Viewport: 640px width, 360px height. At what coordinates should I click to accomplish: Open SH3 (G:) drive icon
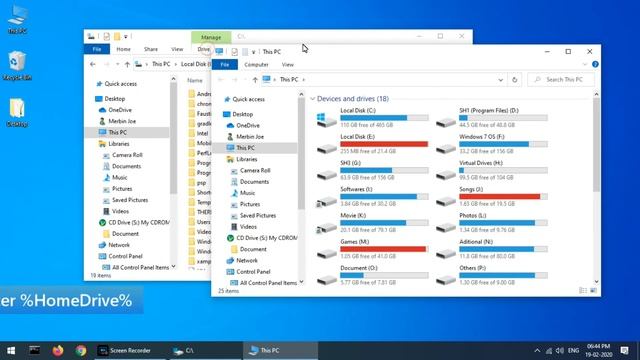pos(327,175)
